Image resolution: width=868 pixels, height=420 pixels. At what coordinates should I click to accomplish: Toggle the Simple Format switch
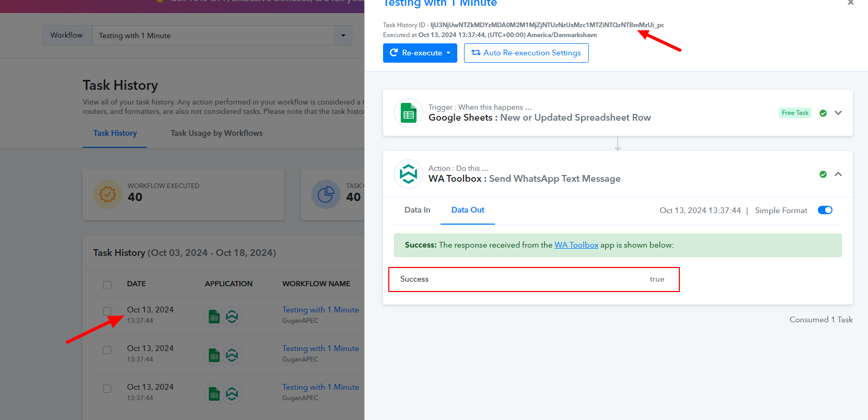825,210
